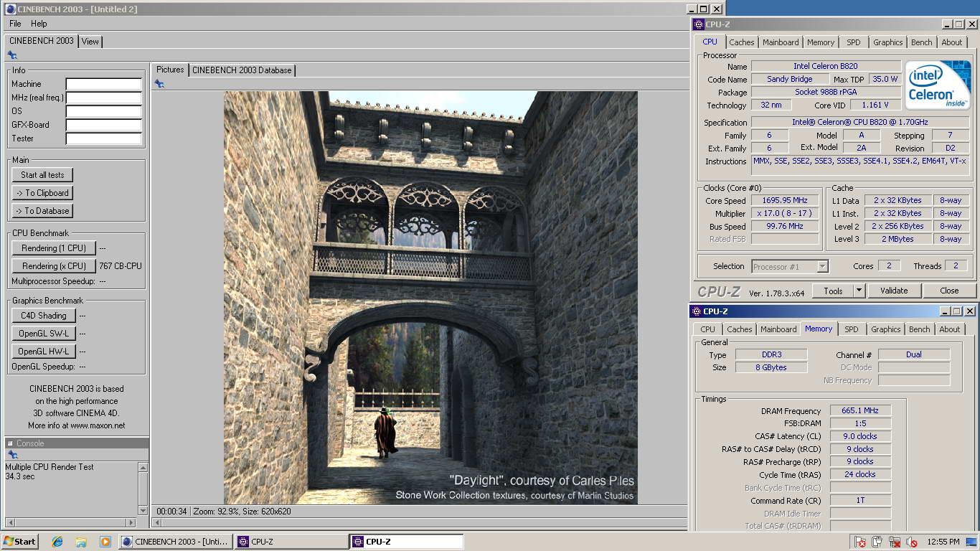Click the Start button
Image resolution: width=980 pixels, height=551 pixels.
[x=19, y=542]
